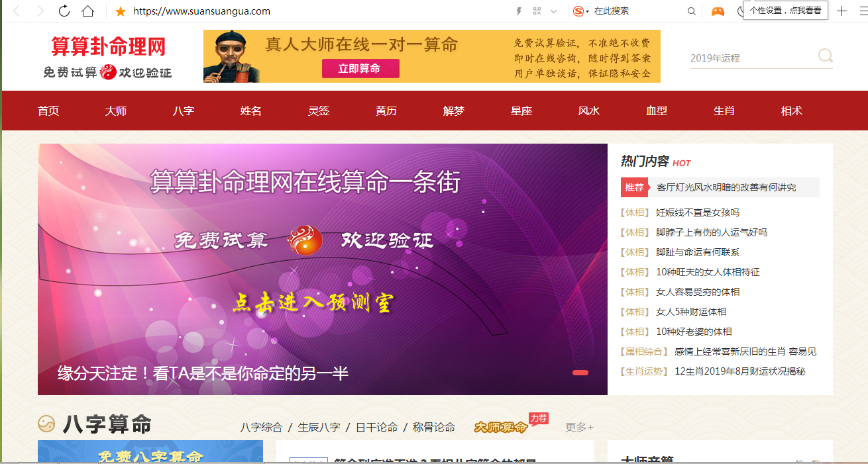Click the red carousel position indicator
Viewport: 868px width, 464px height.
tap(580, 373)
